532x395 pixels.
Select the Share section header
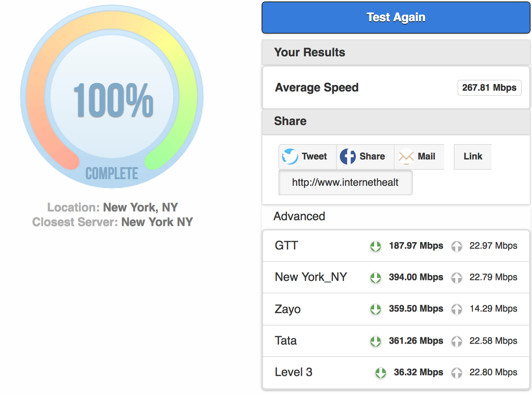click(x=290, y=121)
